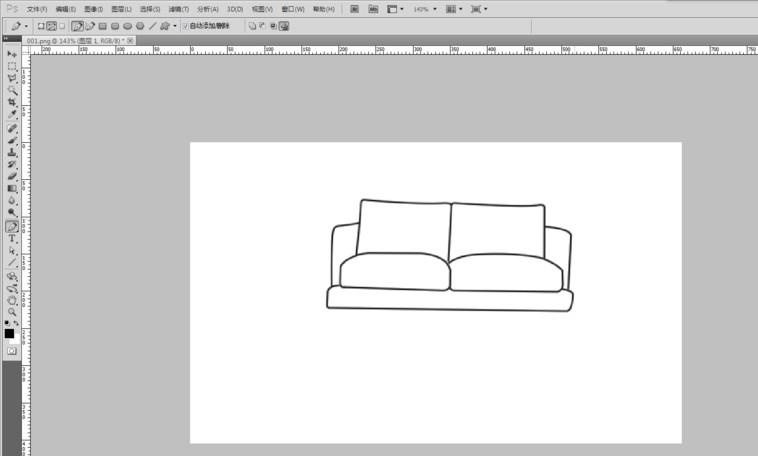The image size is (758, 456).
Task: Select the Eraser tool
Action: coord(12,177)
